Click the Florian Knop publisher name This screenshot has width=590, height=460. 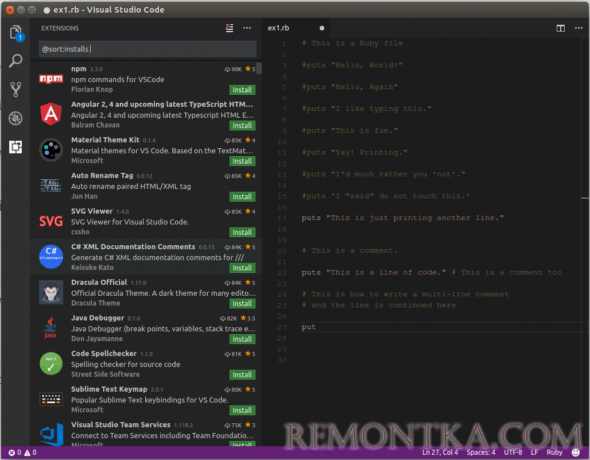click(92, 89)
